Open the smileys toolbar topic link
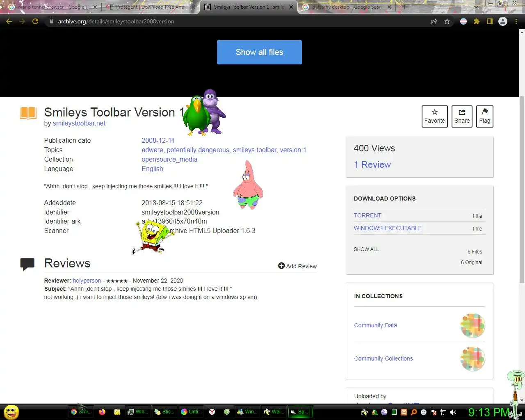Viewport: 525px width, 420px height. pyautogui.click(x=254, y=150)
